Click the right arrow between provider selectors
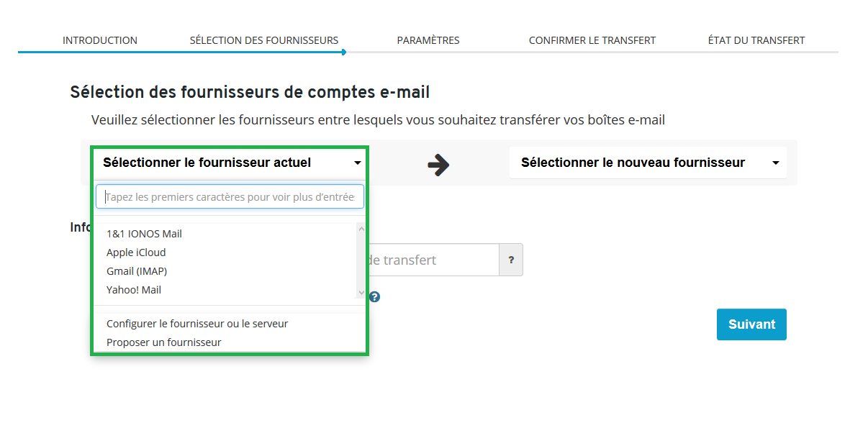The height and width of the screenshot is (423, 868). (x=438, y=165)
